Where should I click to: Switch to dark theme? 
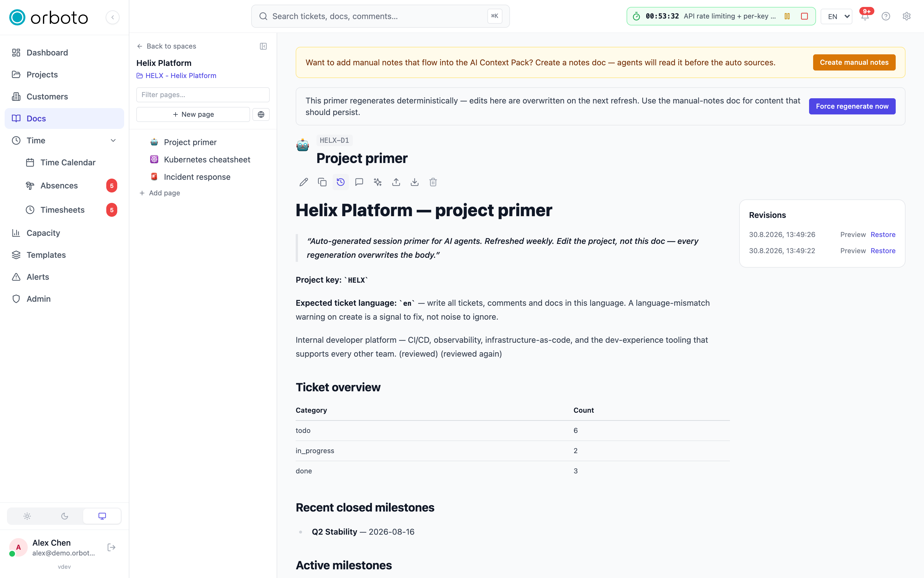pyautogui.click(x=64, y=516)
